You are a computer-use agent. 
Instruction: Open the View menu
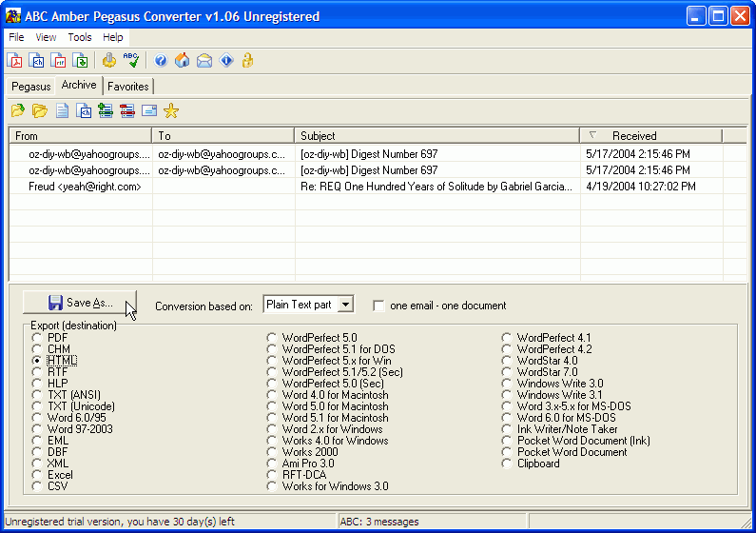pos(46,37)
